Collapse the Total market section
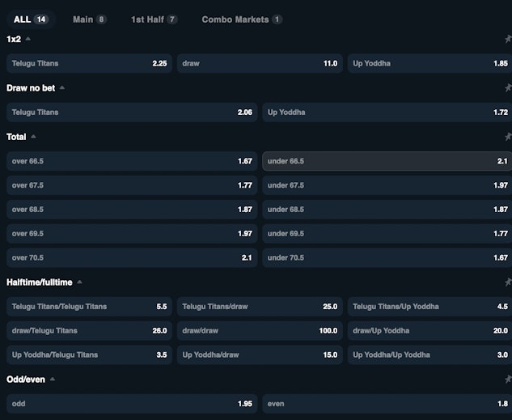 tap(33, 137)
